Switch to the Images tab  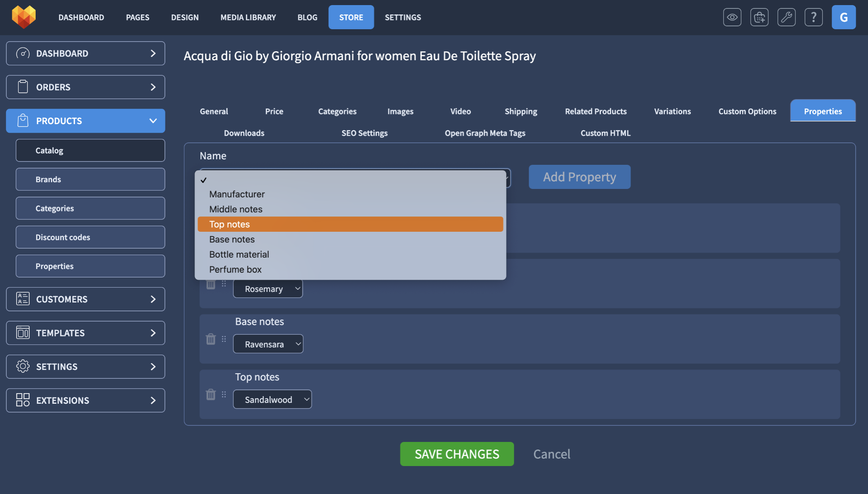point(400,111)
